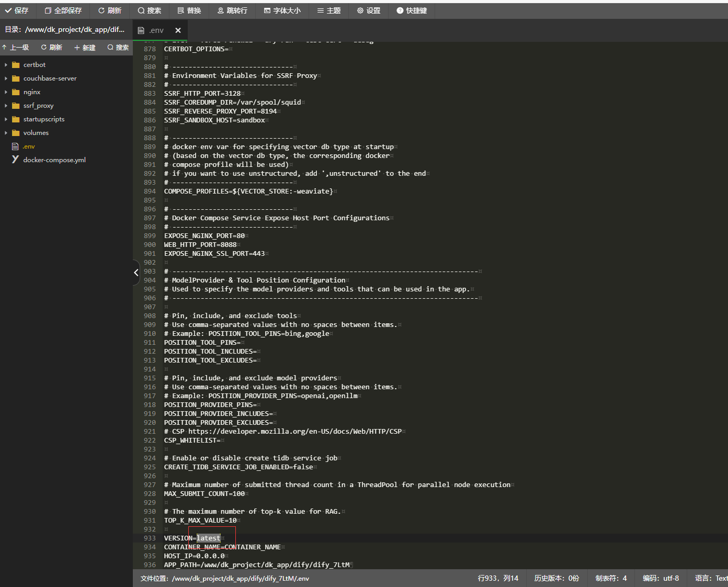The image size is (728, 587).
Task: Click Save All (全部保存) in toolbar
Action: click(x=63, y=10)
